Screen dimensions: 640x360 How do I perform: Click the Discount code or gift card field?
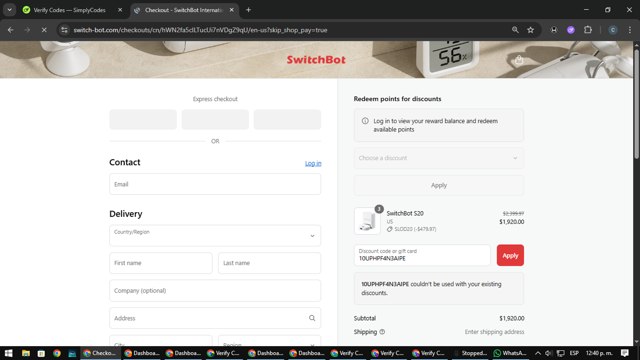point(422,255)
